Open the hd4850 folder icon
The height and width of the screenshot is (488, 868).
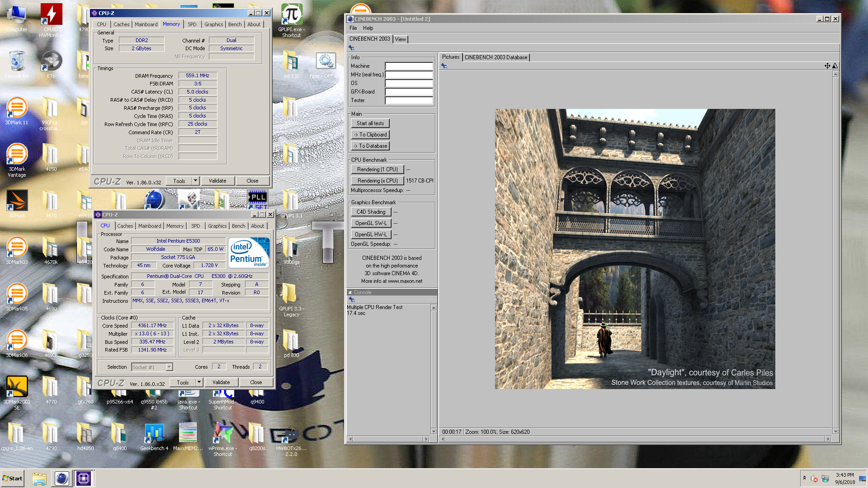[85, 437]
